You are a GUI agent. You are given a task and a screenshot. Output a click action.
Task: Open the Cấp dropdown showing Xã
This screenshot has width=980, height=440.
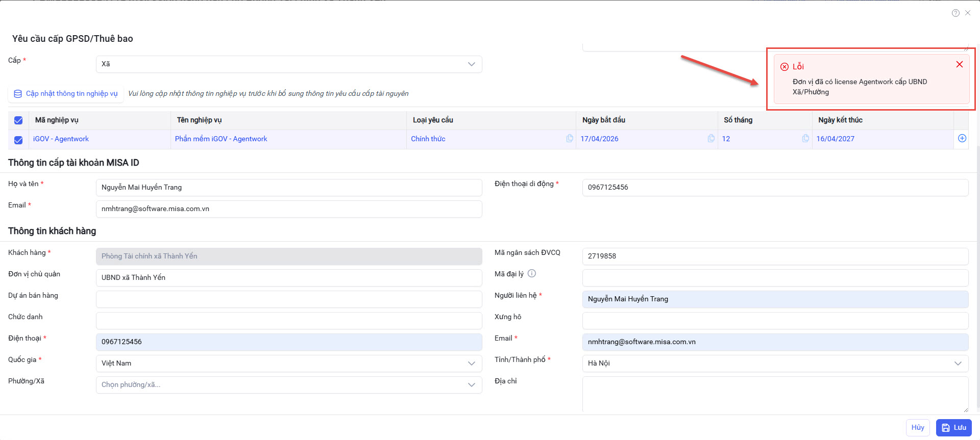point(288,64)
